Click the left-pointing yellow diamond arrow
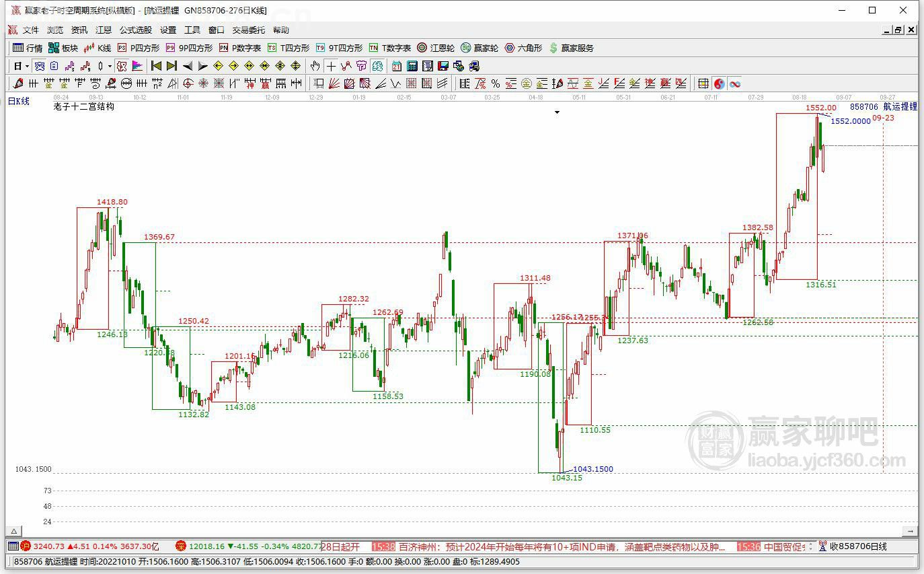Screen dimensions: 924x574 point(219,66)
